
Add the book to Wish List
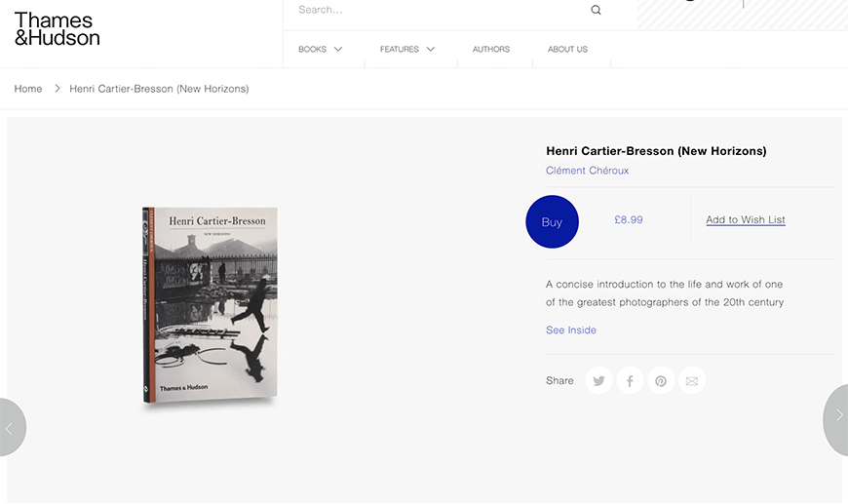pos(746,219)
